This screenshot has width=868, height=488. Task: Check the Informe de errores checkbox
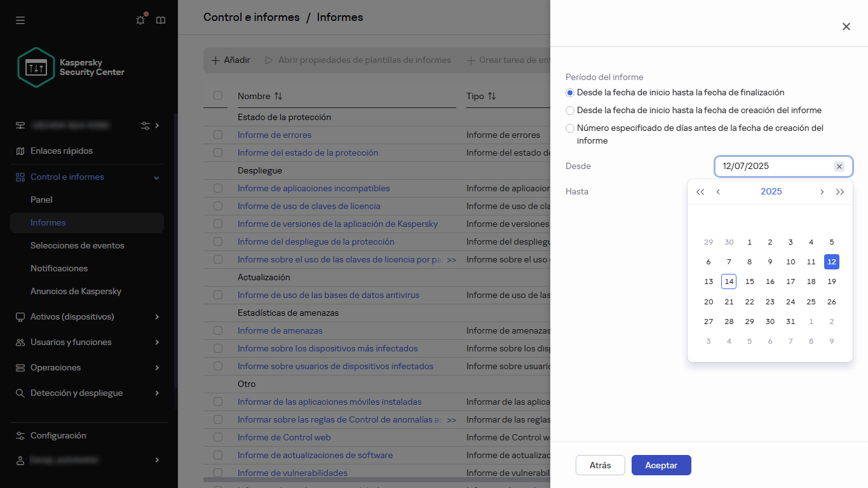(x=218, y=135)
